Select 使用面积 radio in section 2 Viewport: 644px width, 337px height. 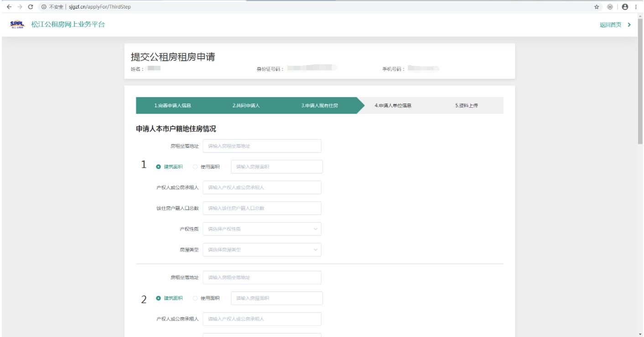click(x=195, y=298)
